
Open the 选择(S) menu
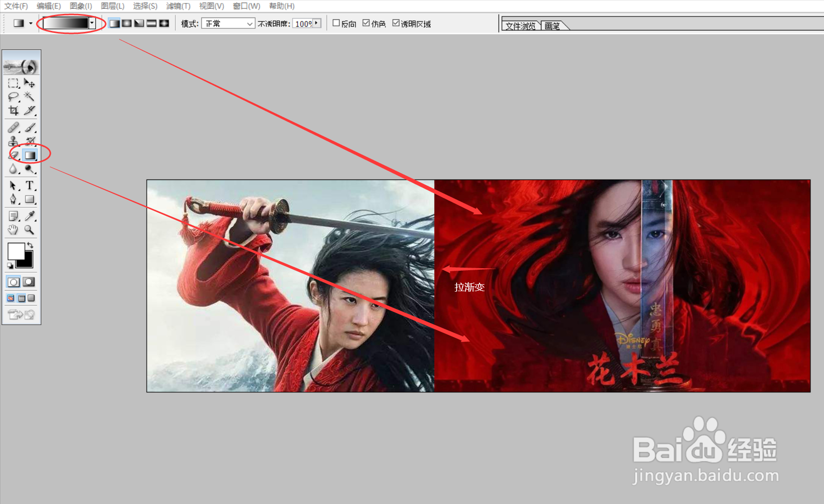pyautogui.click(x=145, y=6)
